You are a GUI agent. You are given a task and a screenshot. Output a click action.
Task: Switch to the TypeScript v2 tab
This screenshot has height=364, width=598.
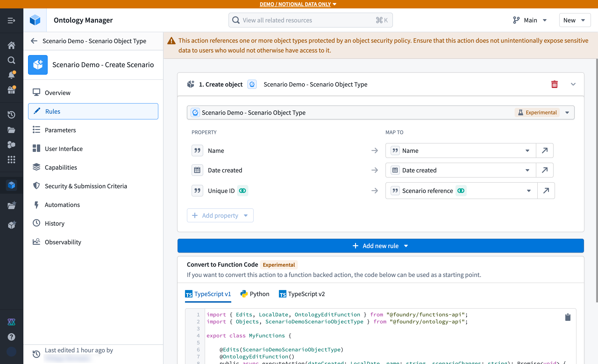click(302, 294)
